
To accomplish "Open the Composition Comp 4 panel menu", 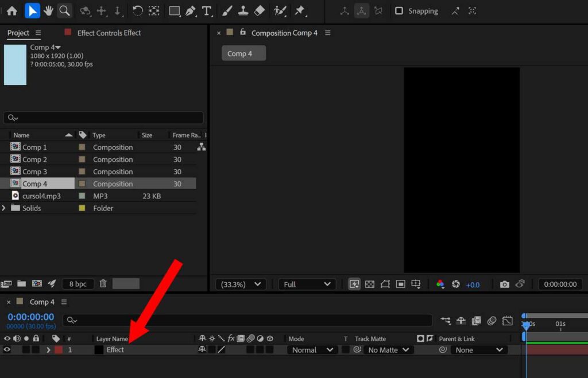I will [328, 33].
